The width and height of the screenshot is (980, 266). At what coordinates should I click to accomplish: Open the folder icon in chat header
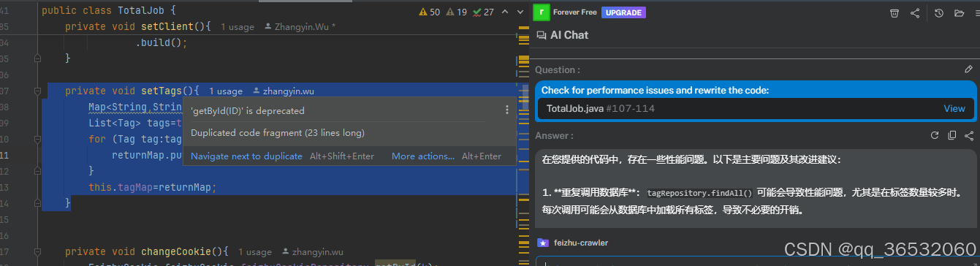coord(960,13)
